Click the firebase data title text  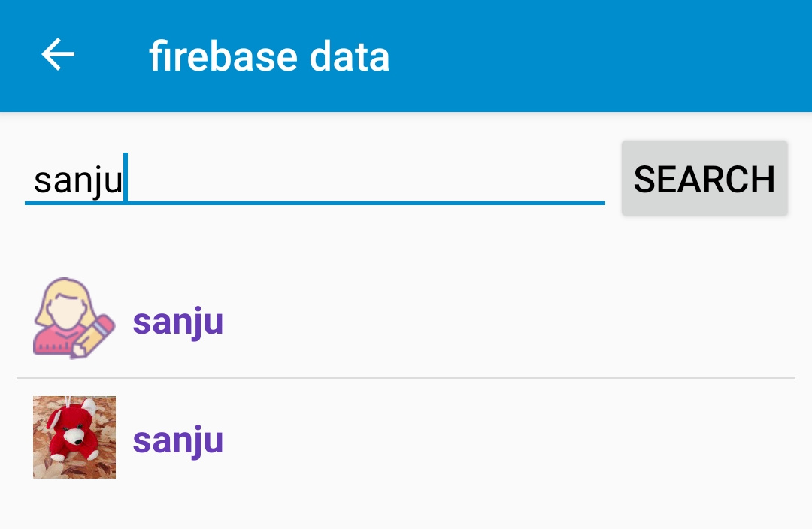[270, 55]
